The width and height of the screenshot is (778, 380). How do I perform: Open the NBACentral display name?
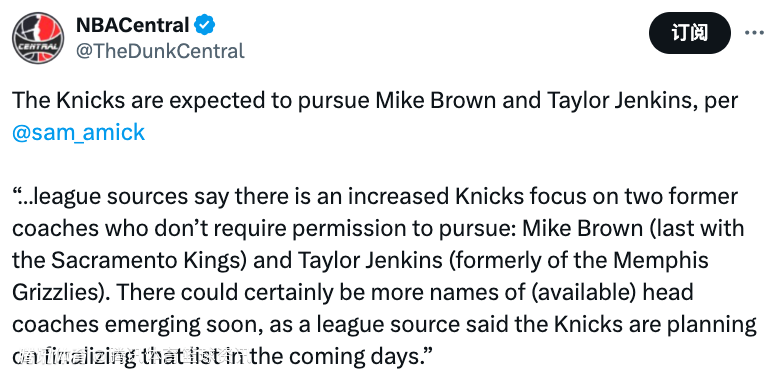(132, 25)
